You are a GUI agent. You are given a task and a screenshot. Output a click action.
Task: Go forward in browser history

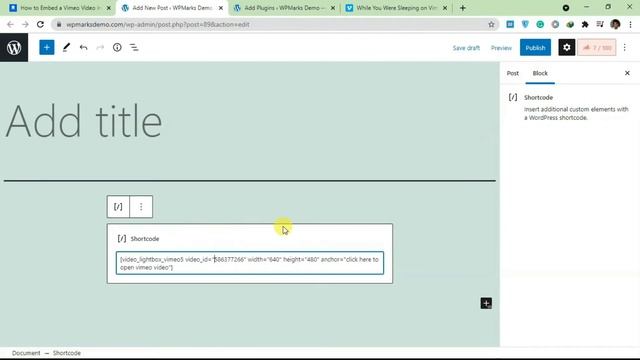point(25,24)
